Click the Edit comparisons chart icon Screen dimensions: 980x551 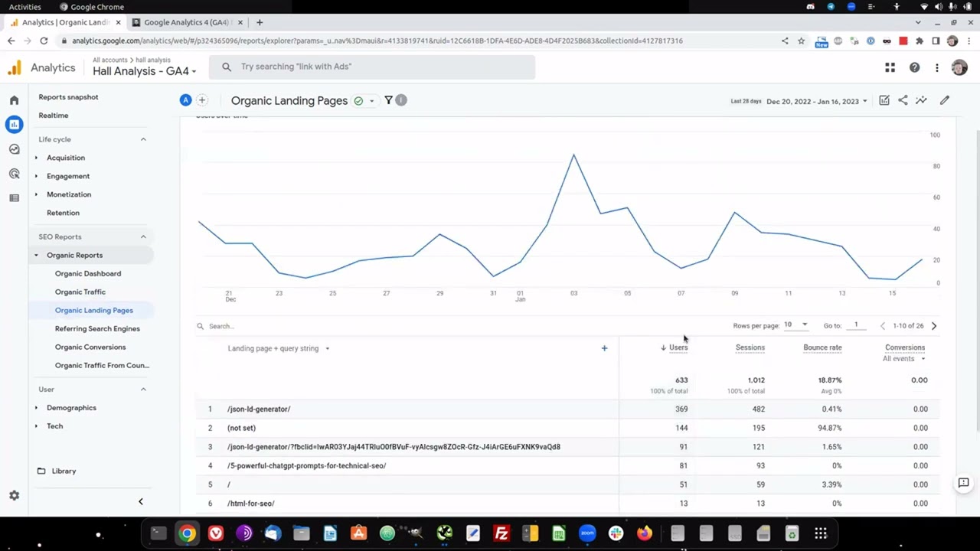click(884, 100)
